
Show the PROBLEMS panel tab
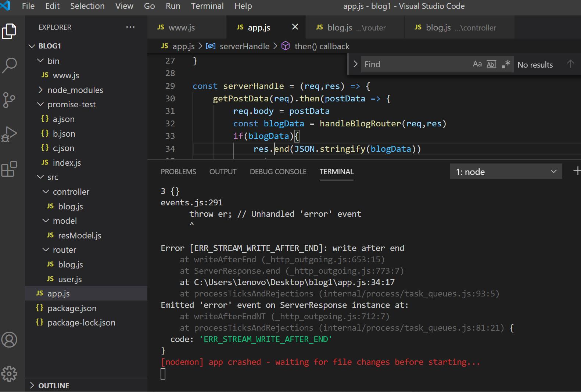(x=178, y=172)
